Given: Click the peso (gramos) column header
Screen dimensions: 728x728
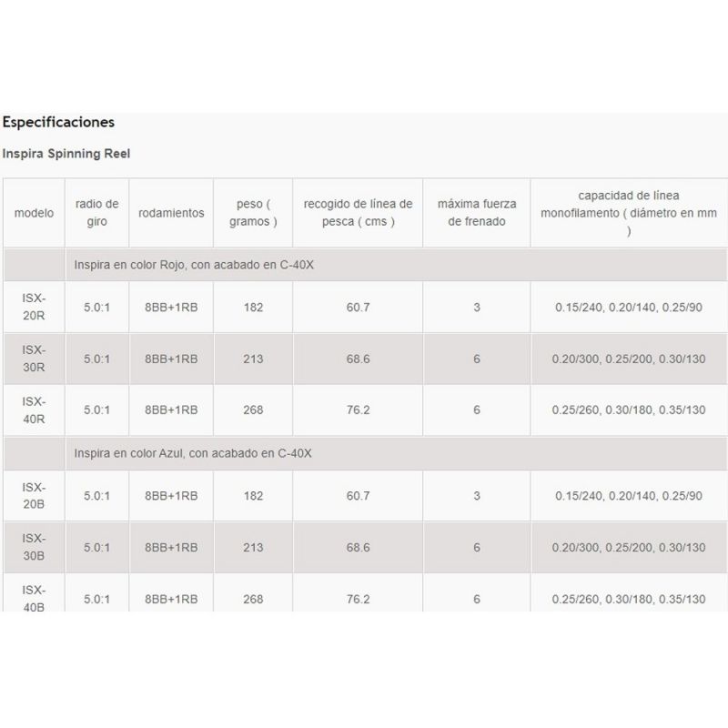Looking at the screenshot, I should click(253, 212).
